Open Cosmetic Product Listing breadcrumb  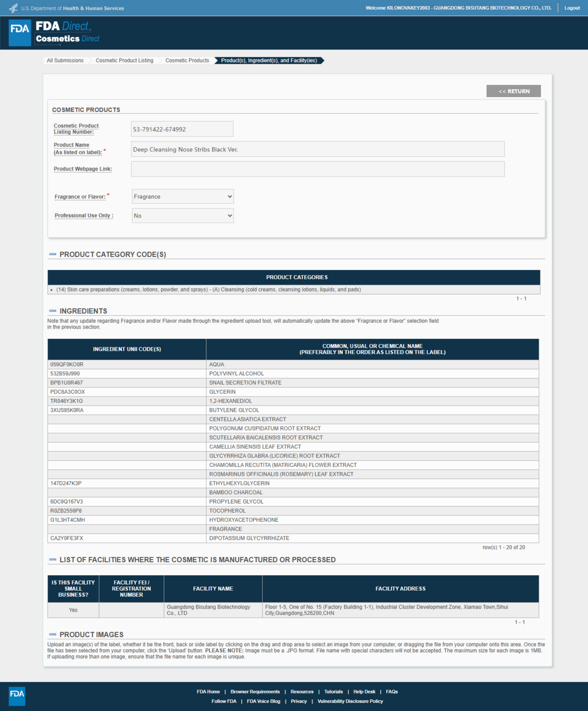tap(124, 60)
